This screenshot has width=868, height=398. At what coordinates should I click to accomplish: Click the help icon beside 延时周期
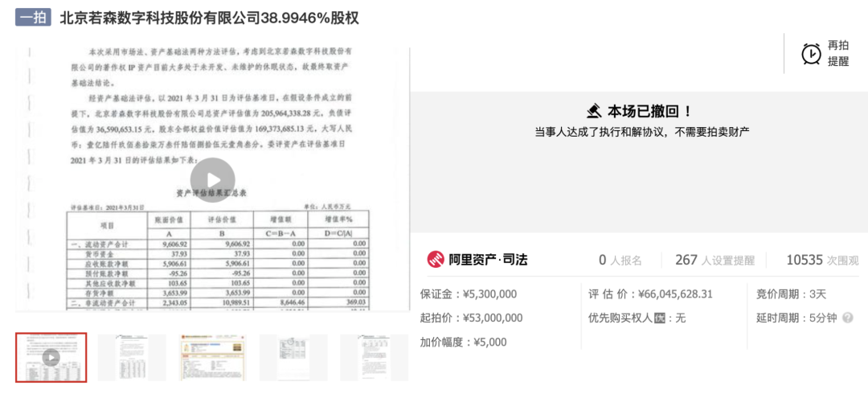(x=847, y=318)
